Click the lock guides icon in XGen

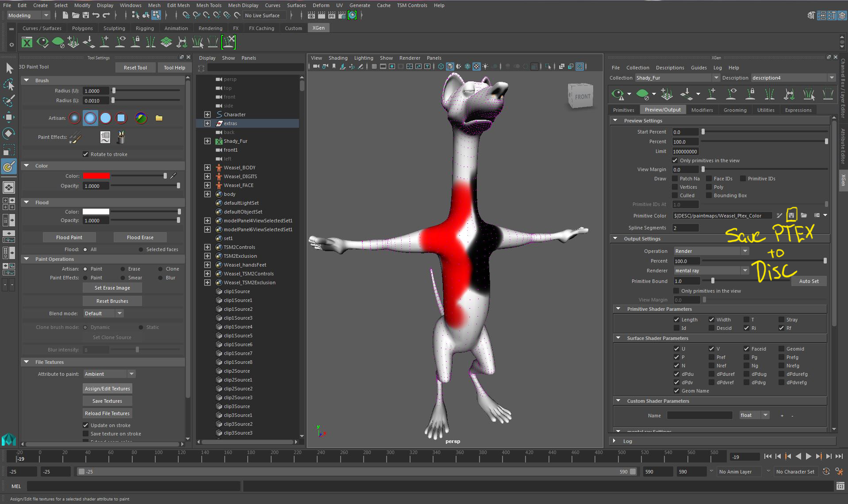point(751,94)
